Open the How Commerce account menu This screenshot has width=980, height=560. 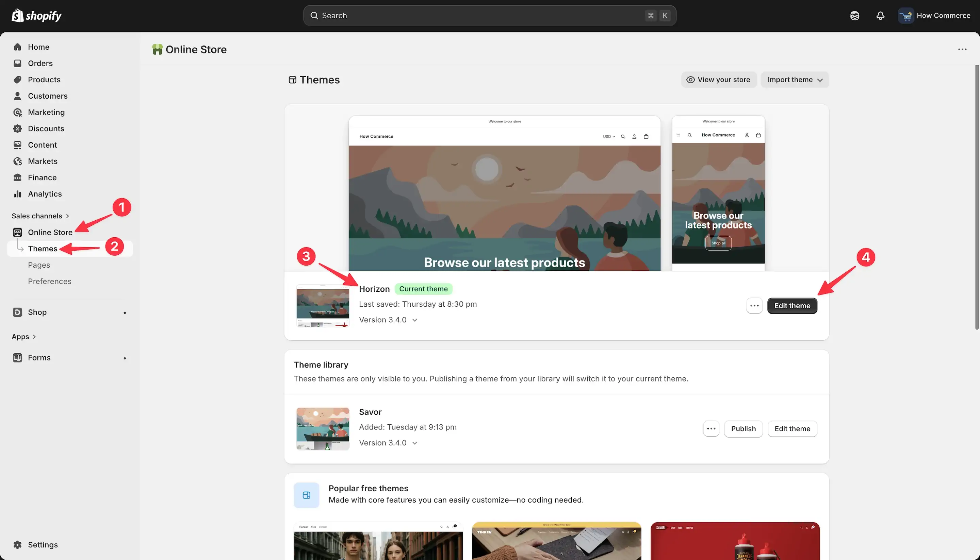[934, 15]
